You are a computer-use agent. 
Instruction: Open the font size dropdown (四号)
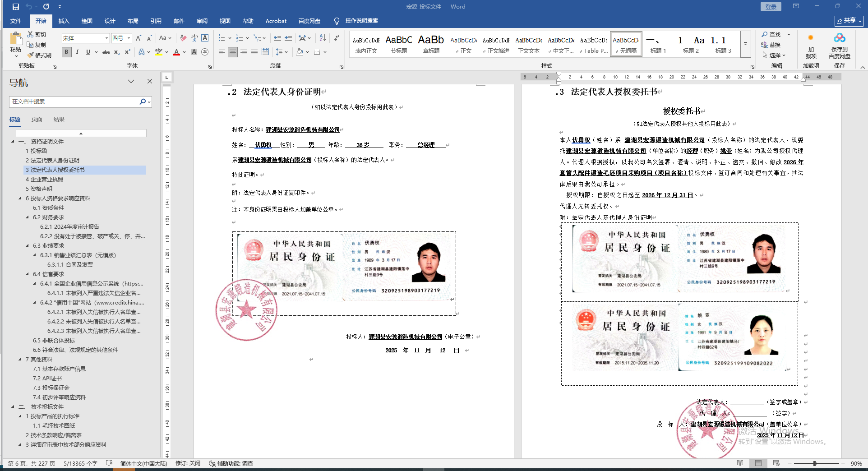coord(129,38)
